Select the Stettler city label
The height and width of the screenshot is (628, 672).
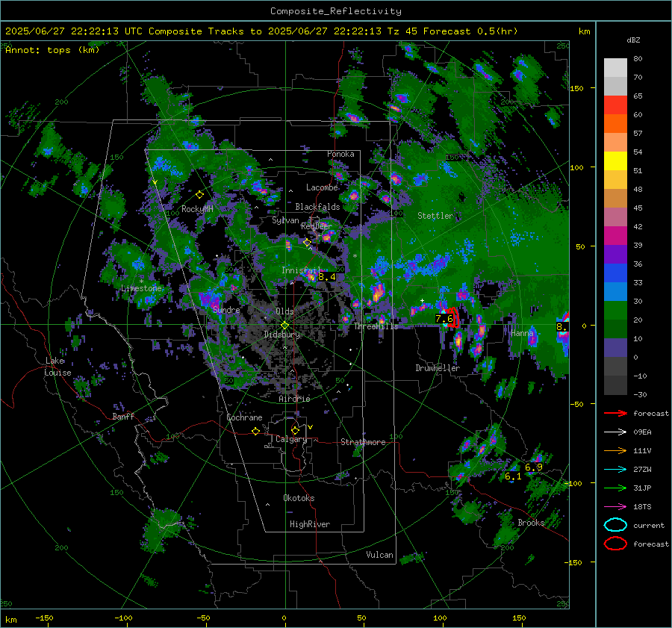[x=435, y=216]
